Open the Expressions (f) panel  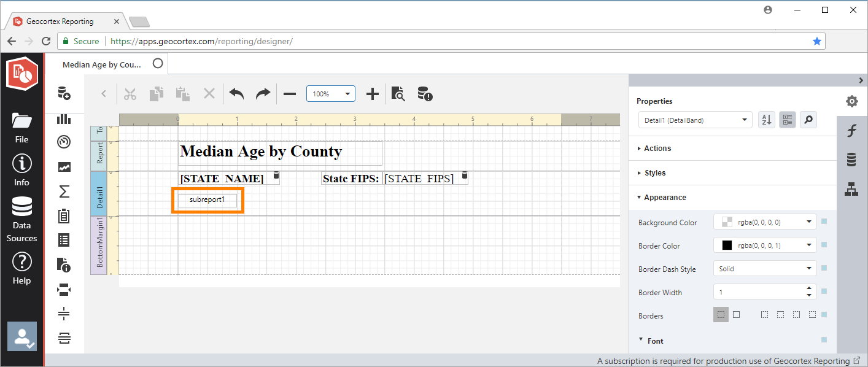[851, 130]
